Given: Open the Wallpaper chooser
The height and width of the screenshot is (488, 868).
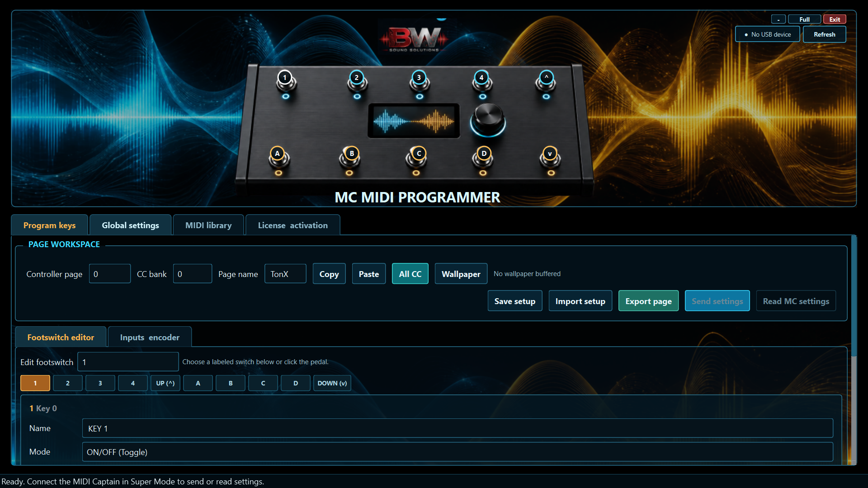Looking at the screenshot, I should (x=461, y=274).
